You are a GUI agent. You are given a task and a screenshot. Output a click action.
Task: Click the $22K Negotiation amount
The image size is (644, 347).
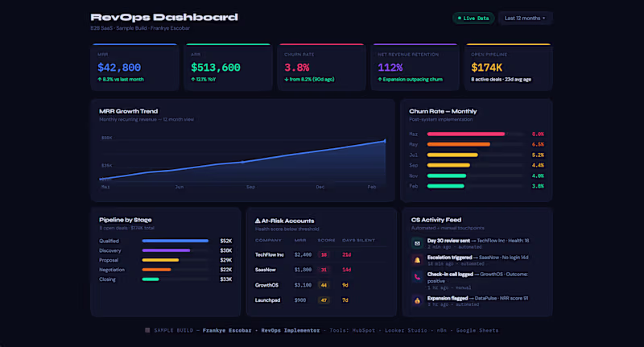[226, 270]
